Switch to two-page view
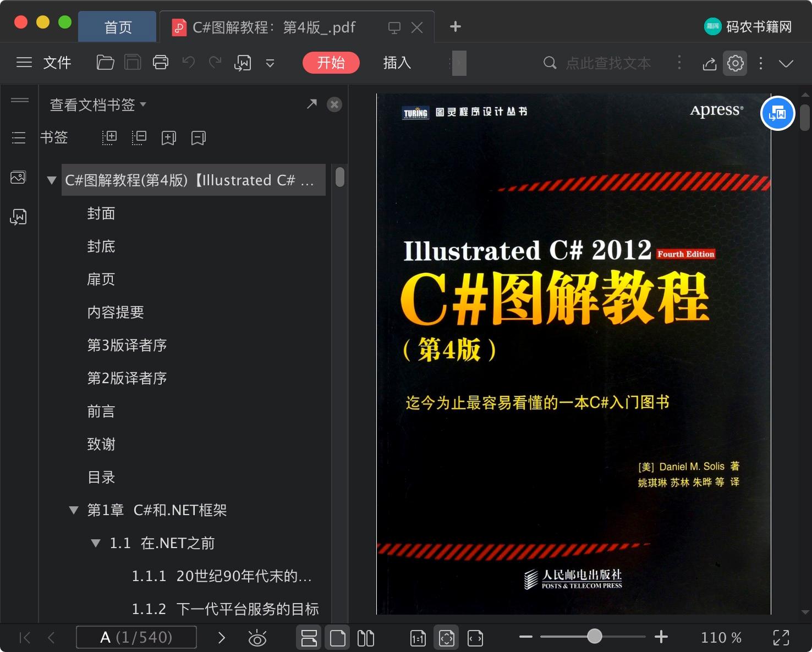Image resolution: width=812 pixels, height=652 pixels. [366, 638]
